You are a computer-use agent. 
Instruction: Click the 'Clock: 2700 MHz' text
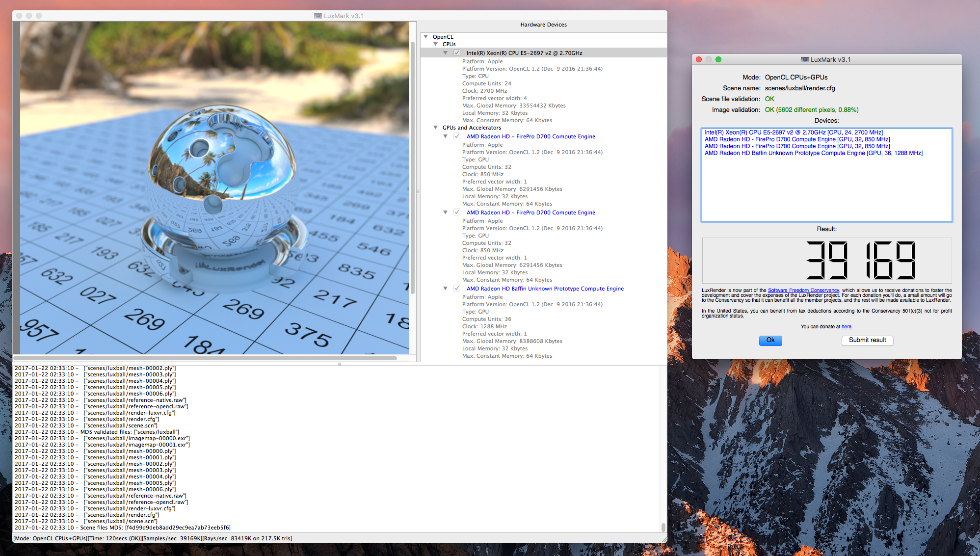coord(484,91)
